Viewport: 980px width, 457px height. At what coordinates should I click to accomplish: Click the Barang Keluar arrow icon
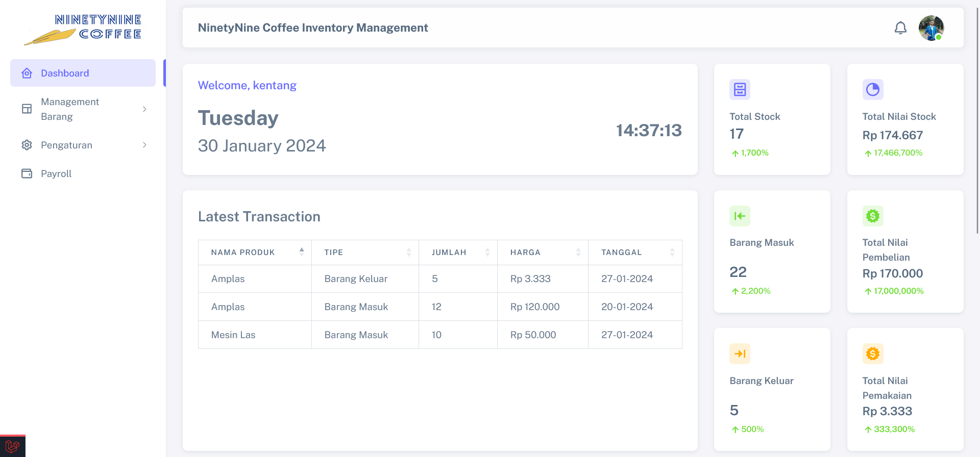click(740, 354)
